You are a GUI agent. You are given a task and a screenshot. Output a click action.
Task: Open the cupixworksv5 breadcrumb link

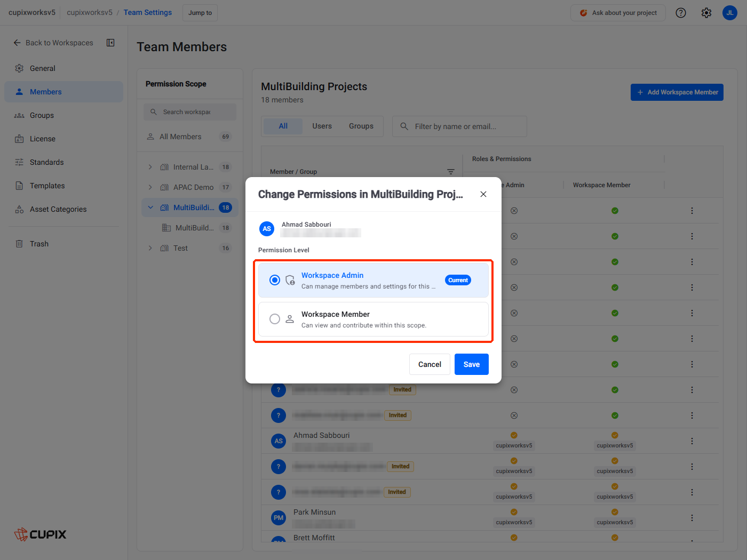[90, 12]
